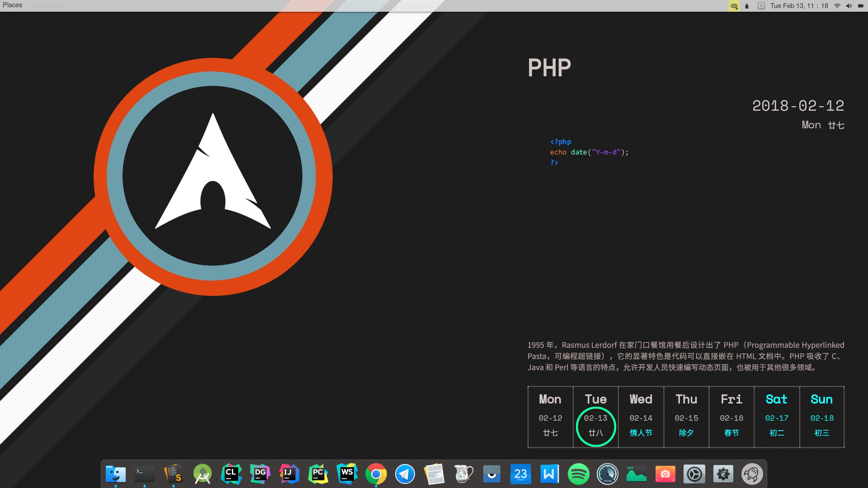Open Google Chrome from the dock
Viewport: 868px width, 488px height.
click(x=376, y=474)
